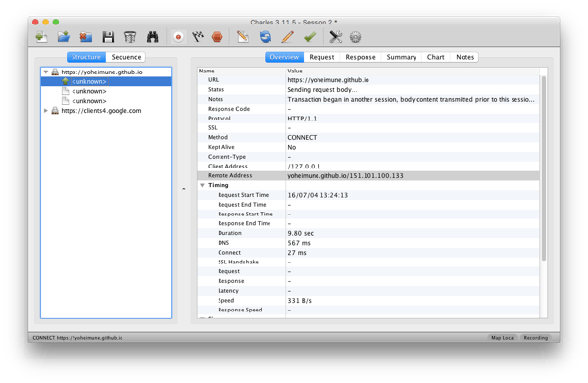The height and width of the screenshot is (383, 588).
Task: Open the Overview tab
Action: pos(284,57)
